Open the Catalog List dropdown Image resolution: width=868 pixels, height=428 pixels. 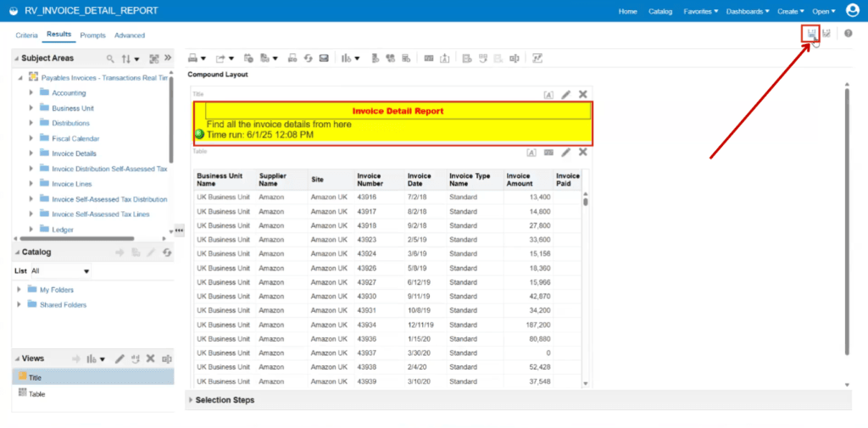(x=60, y=271)
